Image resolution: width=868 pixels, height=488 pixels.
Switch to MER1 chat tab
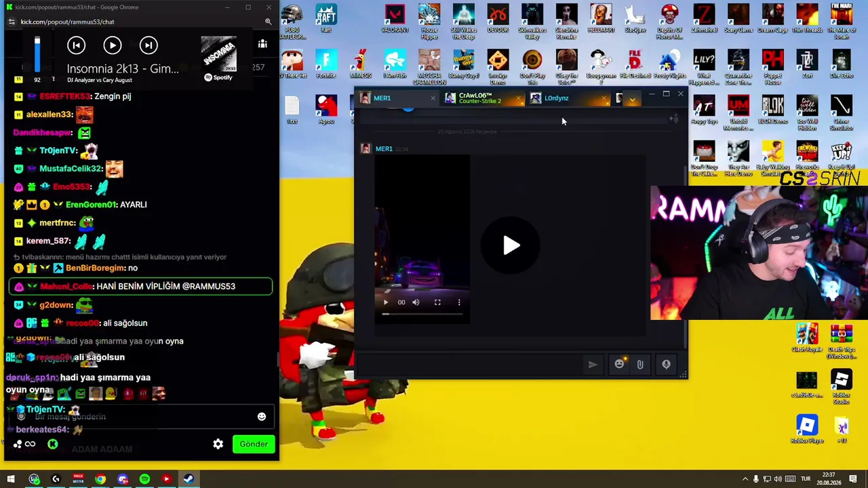[x=397, y=98]
